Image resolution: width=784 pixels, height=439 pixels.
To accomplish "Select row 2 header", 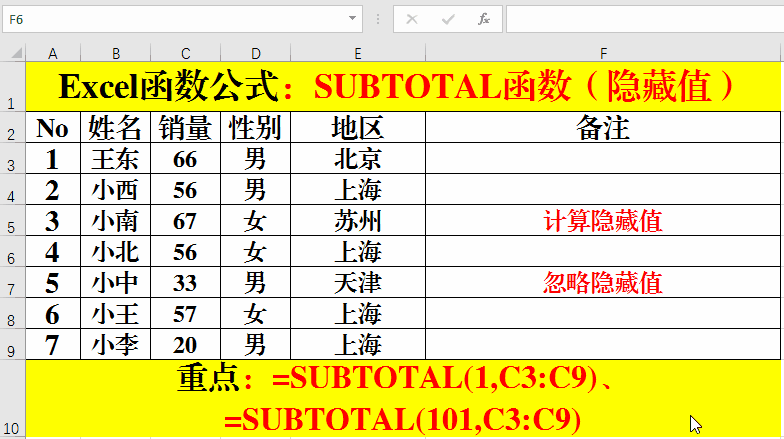I will pos(12,127).
